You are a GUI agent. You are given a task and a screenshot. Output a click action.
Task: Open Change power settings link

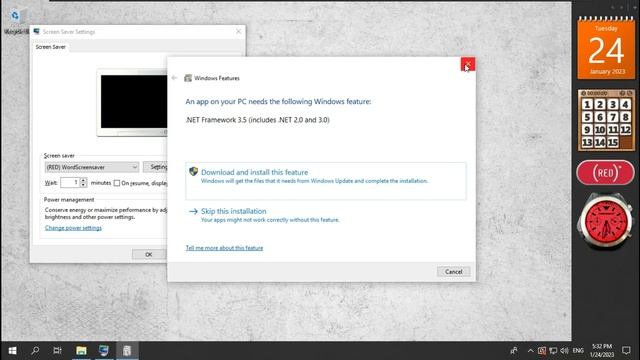[x=73, y=228]
